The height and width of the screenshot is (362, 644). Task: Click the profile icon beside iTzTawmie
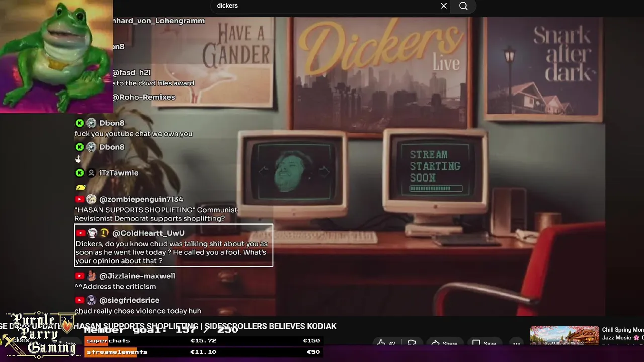pyautogui.click(x=91, y=173)
